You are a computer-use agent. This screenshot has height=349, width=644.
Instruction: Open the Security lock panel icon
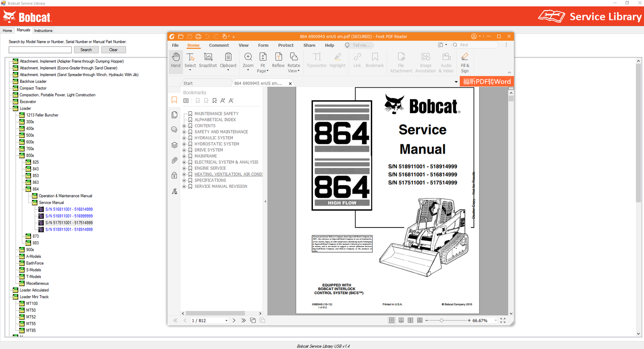[x=174, y=176]
